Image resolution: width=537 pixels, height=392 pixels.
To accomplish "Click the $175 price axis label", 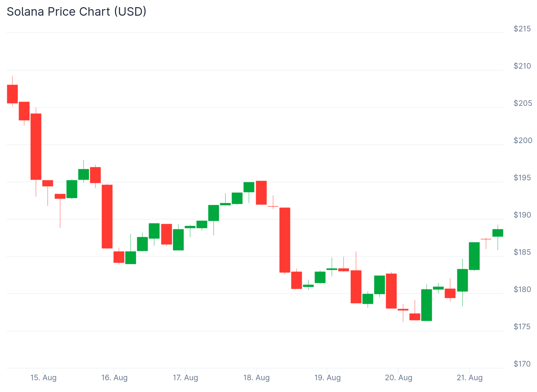I will (x=522, y=327).
